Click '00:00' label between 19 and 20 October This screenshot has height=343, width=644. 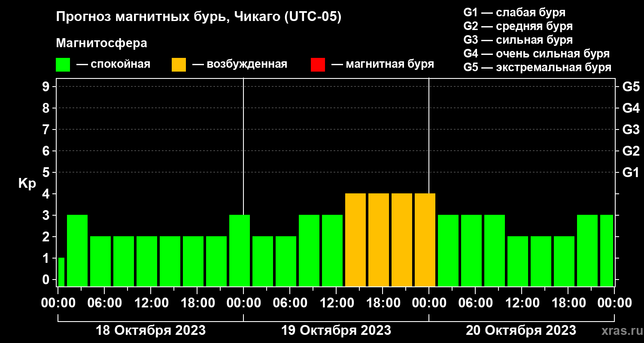tap(428, 303)
